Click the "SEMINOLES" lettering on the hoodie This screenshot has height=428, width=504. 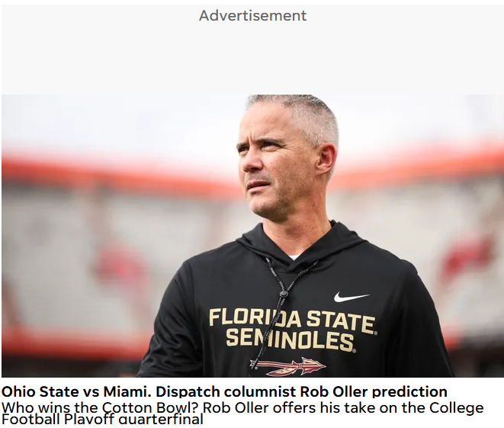click(x=291, y=339)
